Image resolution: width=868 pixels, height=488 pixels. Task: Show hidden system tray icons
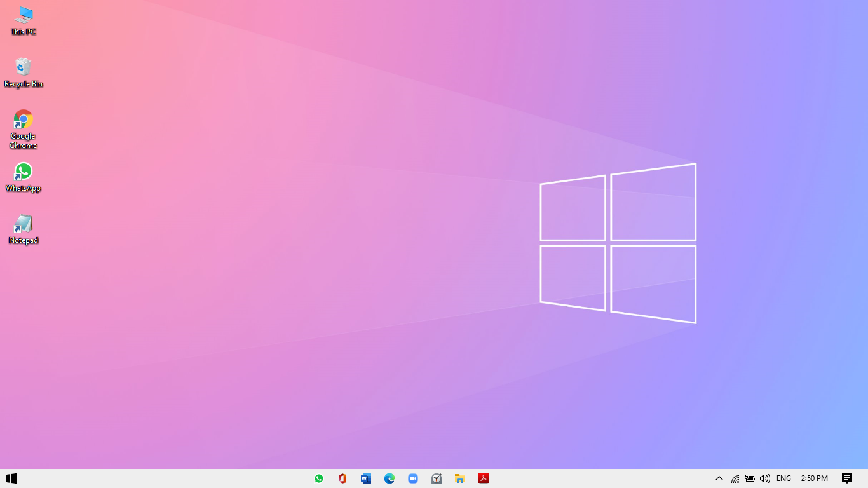pyautogui.click(x=719, y=478)
